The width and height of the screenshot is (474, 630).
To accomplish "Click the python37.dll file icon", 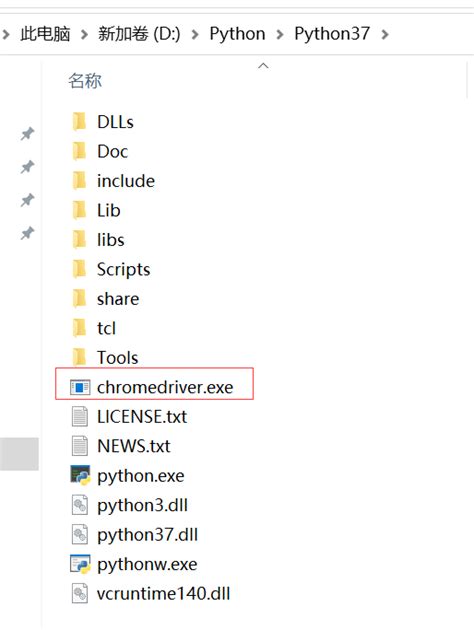I will pos(80,535).
